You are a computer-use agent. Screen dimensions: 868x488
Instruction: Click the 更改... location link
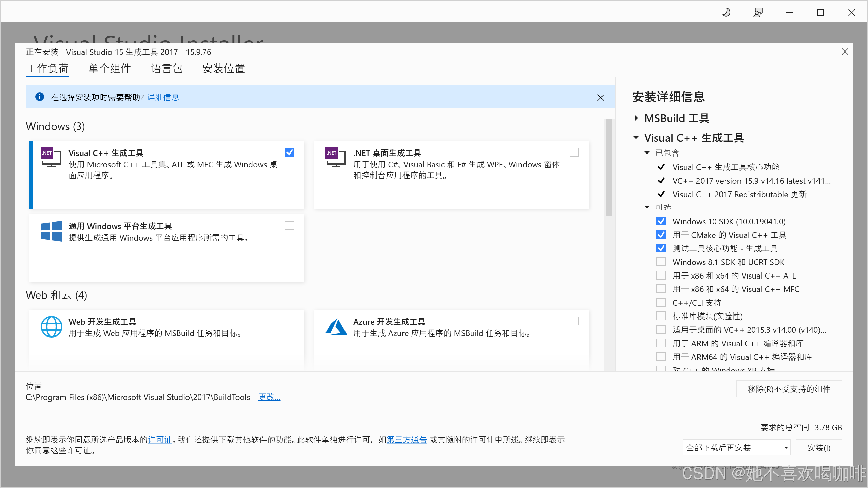click(269, 397)
